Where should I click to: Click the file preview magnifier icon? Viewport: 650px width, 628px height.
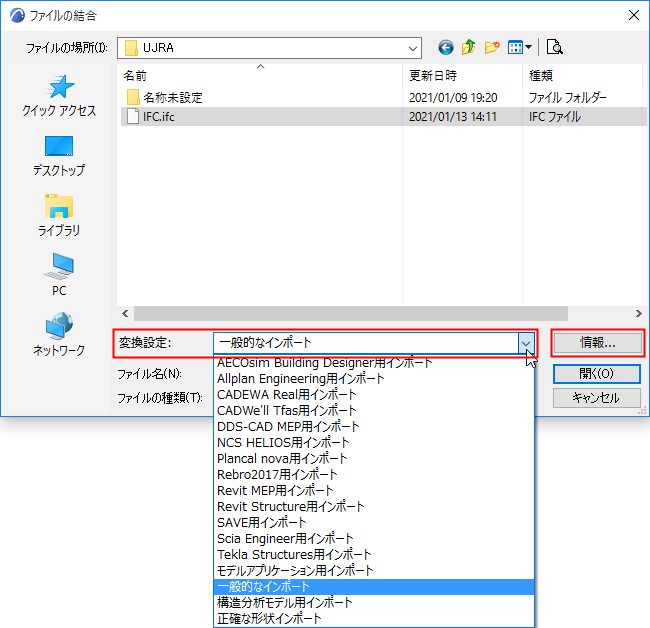point(554,47)
